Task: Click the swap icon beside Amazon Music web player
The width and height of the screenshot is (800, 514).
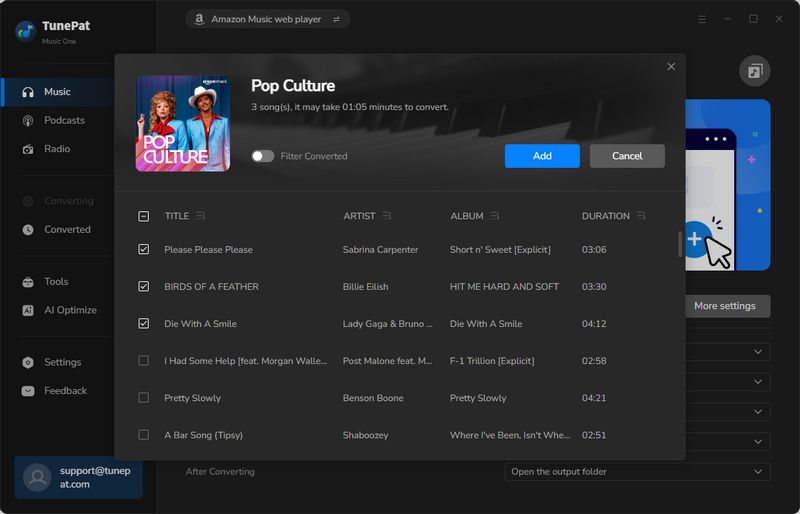Action: click(x=336, y=19)
